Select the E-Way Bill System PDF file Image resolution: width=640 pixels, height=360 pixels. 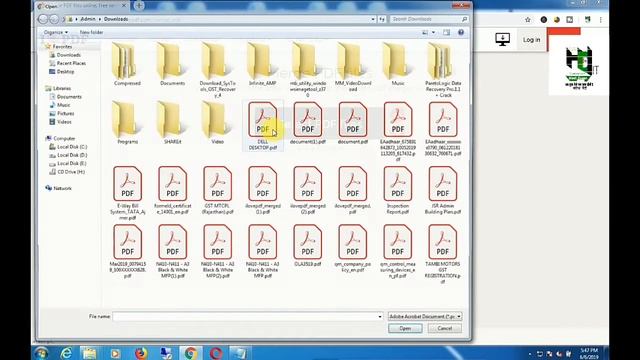click(127, 193)
